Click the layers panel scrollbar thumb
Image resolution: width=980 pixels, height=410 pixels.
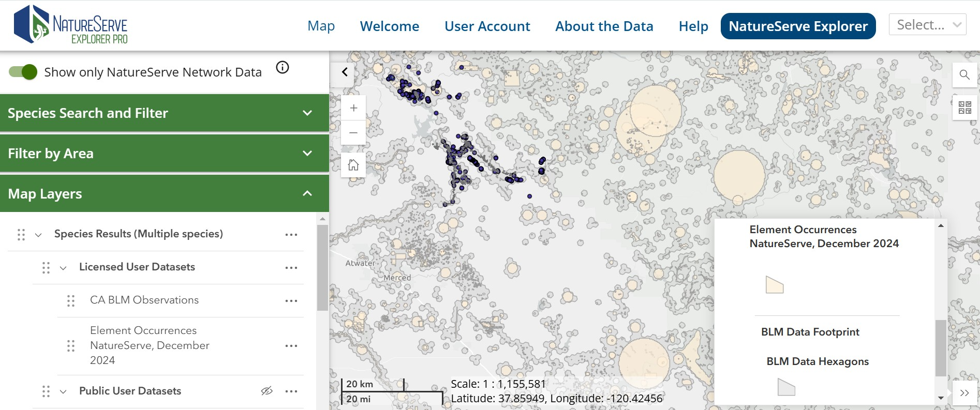click(x=322, y=268)
